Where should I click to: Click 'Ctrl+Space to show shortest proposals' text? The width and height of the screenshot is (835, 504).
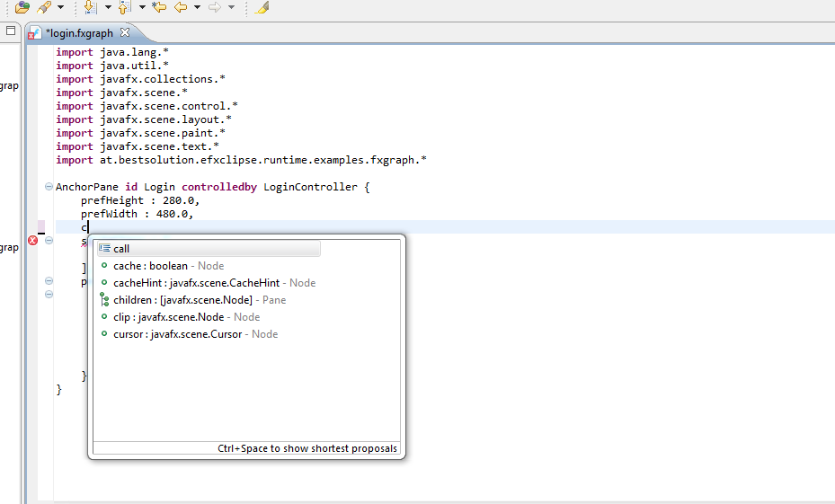(307, 448)
